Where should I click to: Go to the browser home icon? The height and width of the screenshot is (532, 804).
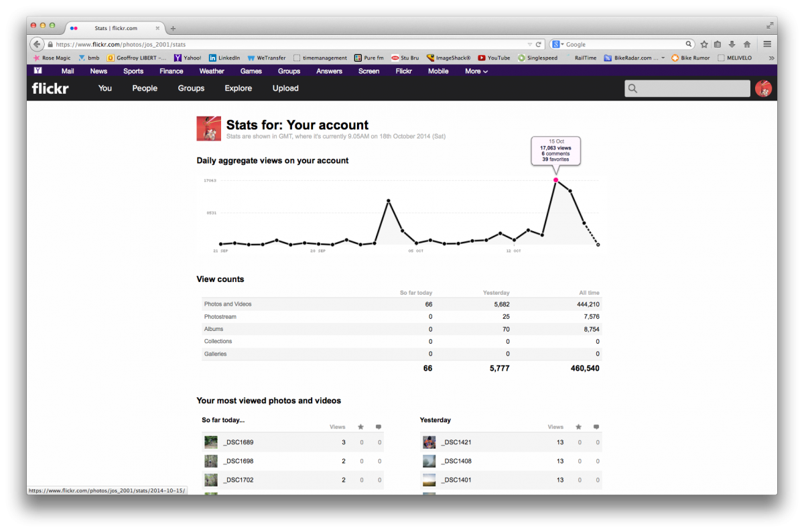[746, 44]
